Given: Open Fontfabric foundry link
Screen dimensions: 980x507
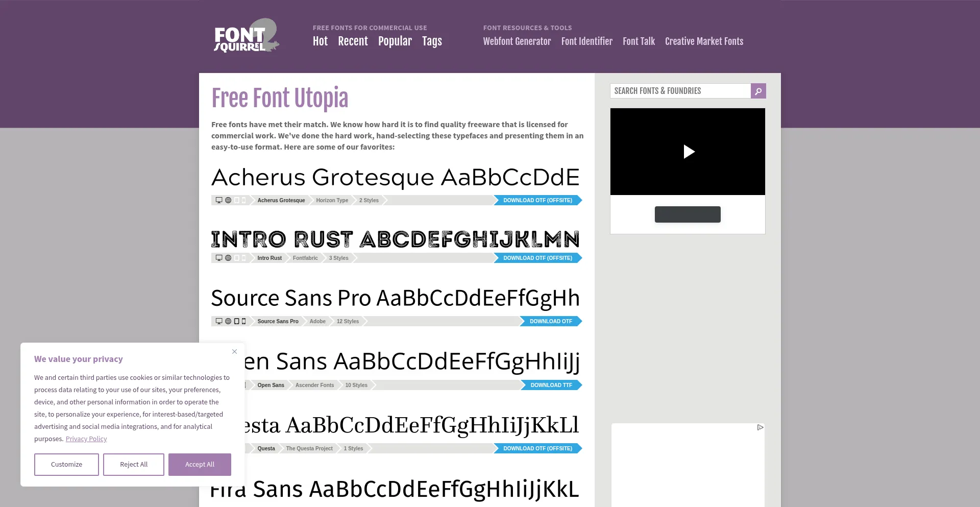Looking at the screenshot, I should click(x=305, y=258).
